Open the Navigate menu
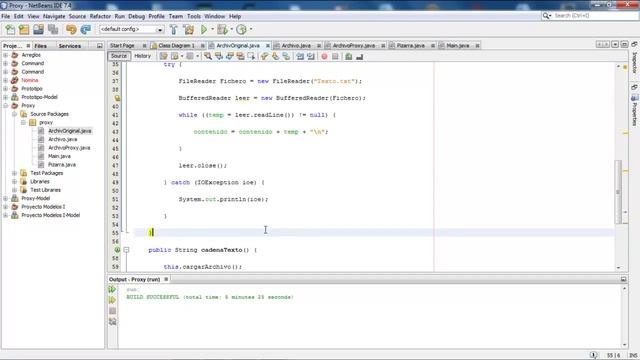640x360 pixels. 54,16
